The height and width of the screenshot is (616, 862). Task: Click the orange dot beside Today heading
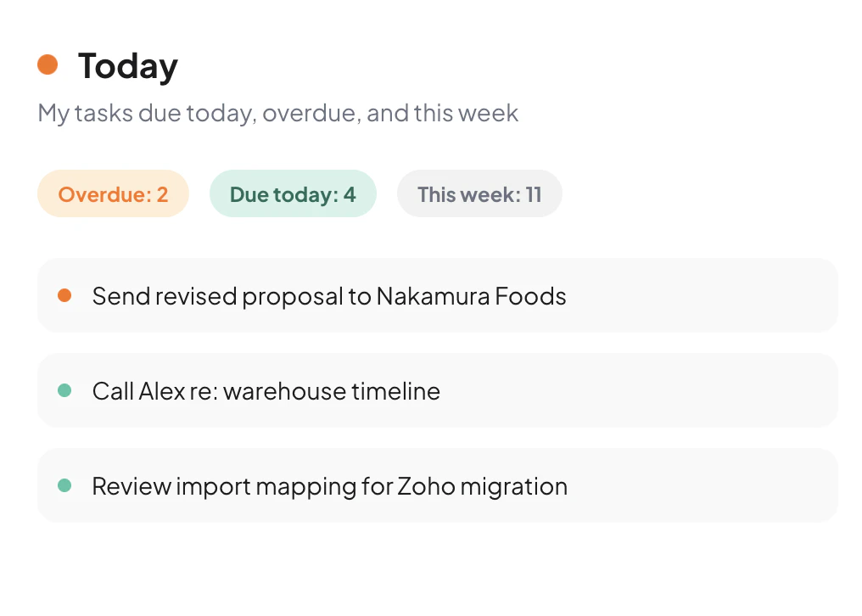coord(48,64)
